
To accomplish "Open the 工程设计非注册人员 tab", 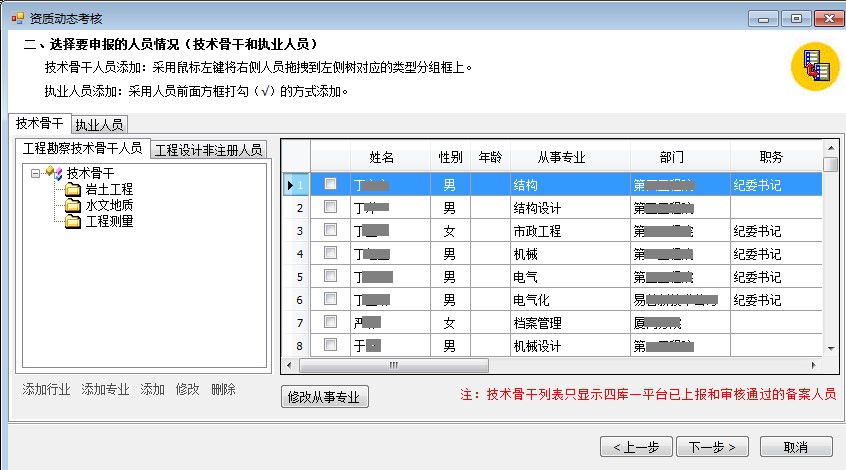I will [x=209, y=149].
